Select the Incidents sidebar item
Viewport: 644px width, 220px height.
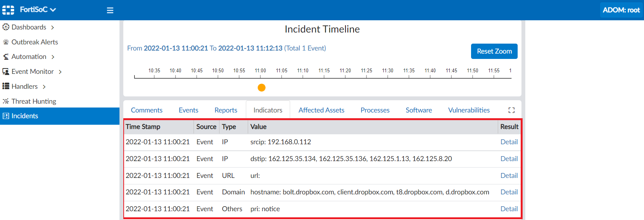25,116
